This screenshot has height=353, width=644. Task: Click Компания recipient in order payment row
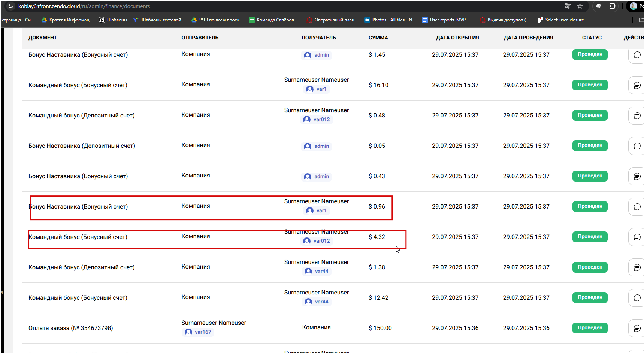pos(317,327)
